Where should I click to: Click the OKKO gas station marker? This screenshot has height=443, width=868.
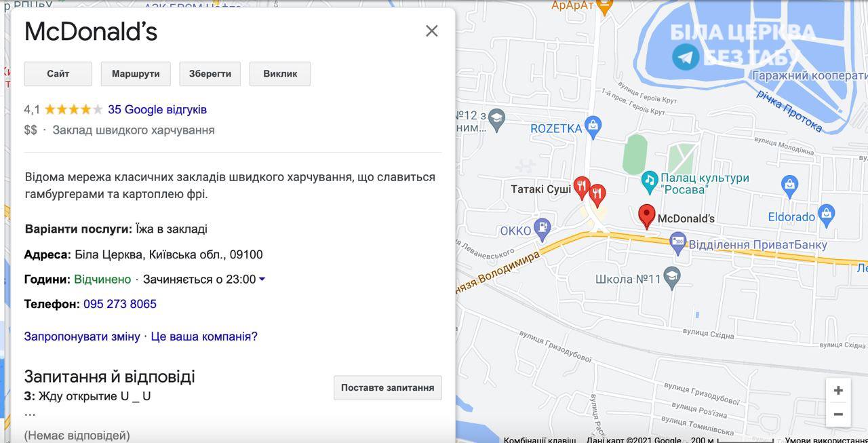pos(542,229)
